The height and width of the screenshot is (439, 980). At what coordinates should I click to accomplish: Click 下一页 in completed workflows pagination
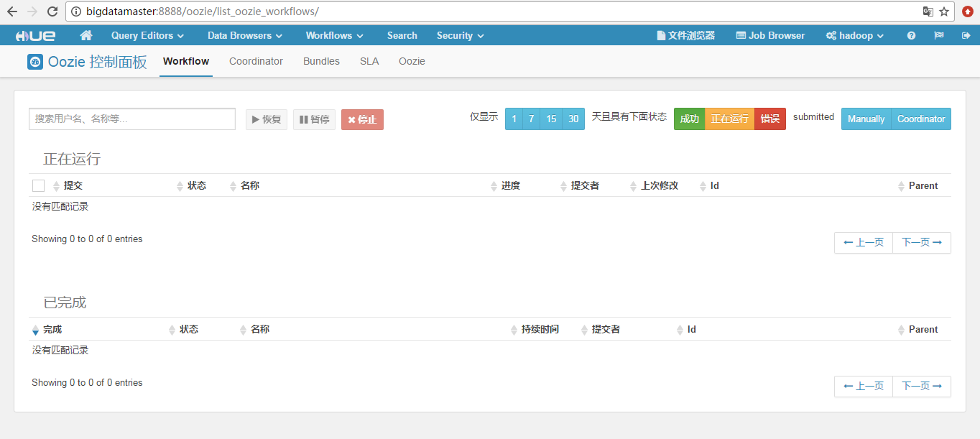[x=922, y=387]
